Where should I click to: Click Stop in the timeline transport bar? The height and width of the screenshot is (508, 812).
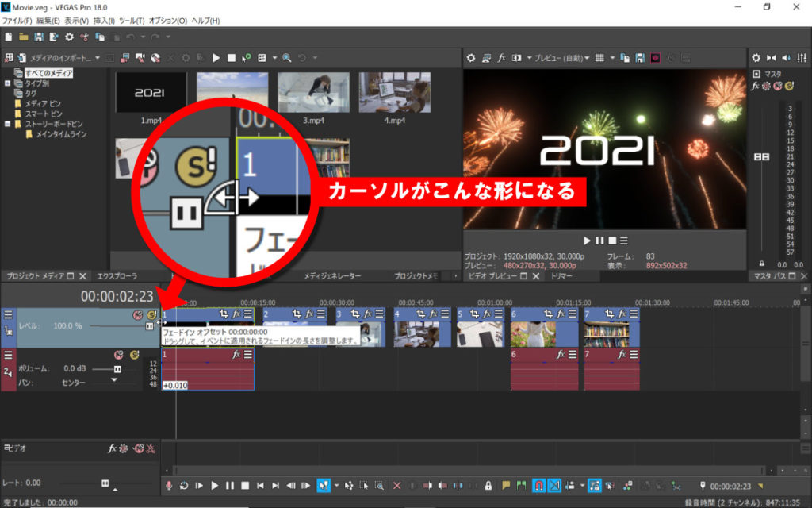coord(245,485)
